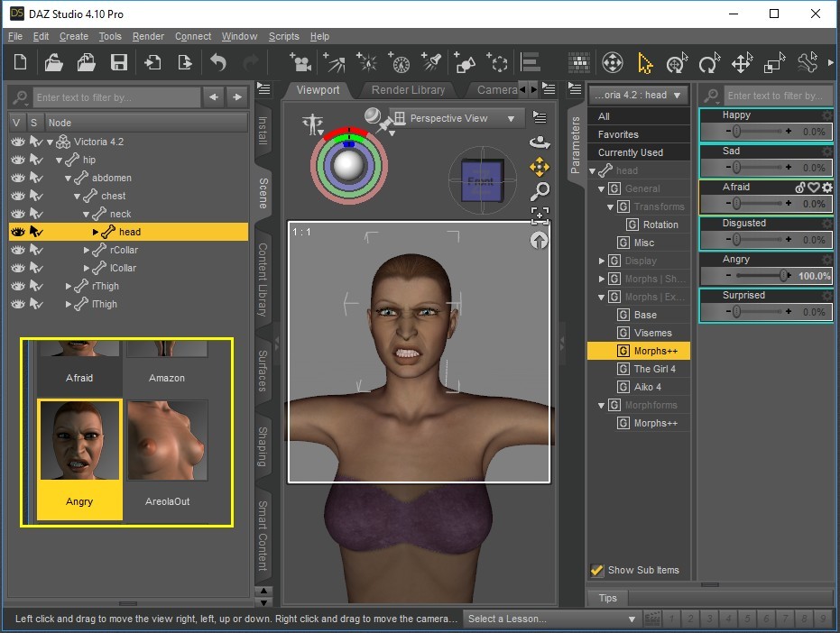Switch to Render Library tab
The width and height of the screenshot is (840, 633).
click(408, 90)
